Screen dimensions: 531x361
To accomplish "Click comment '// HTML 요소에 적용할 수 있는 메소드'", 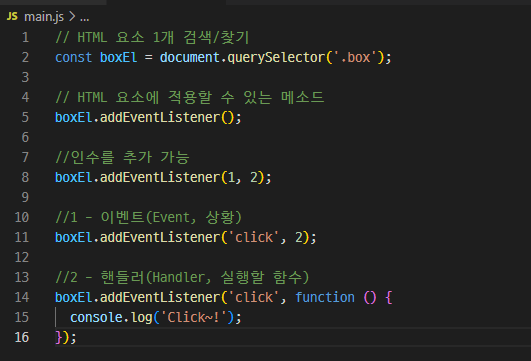I will click(x=190, y=97).
